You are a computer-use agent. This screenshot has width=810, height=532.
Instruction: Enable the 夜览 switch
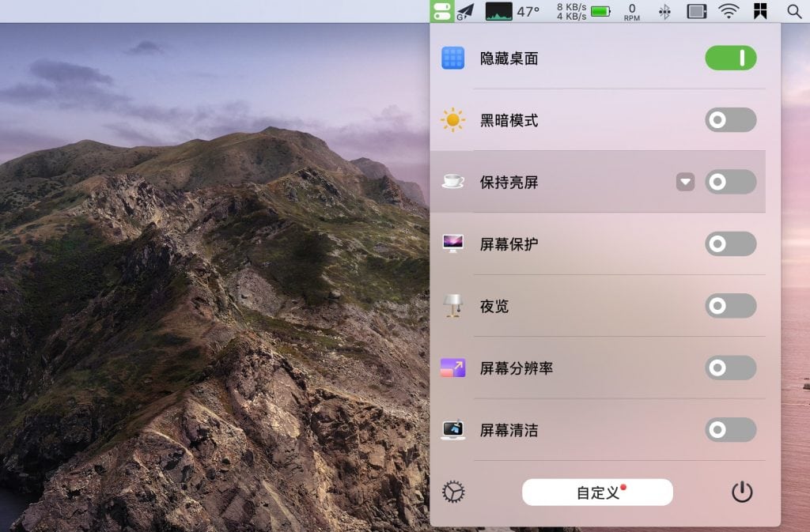pos(730,306)
